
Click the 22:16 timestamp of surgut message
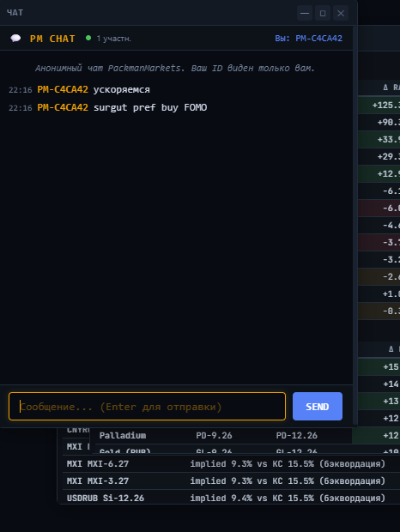(x=21, y=108)
